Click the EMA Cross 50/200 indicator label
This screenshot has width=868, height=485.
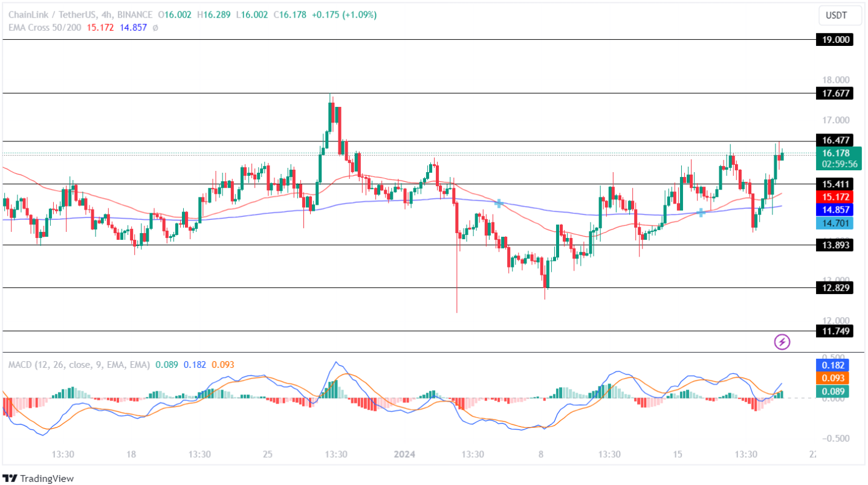point(45,28)
